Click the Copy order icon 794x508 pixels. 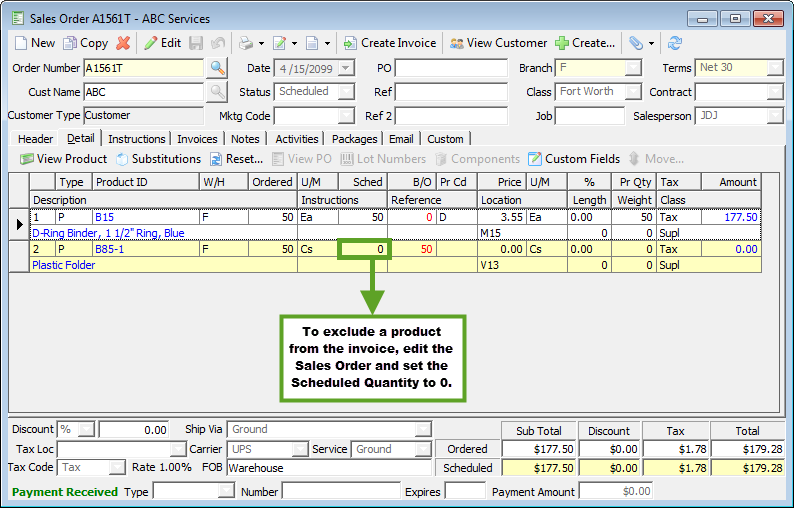click(70, 43)
